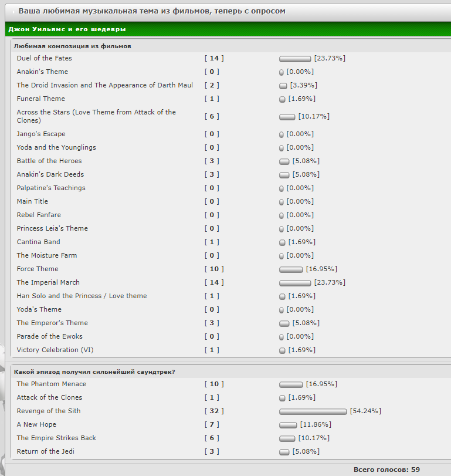451x476 pixels.
Task: Click the Across the Stars result bar
Action: tap(287, 117)
